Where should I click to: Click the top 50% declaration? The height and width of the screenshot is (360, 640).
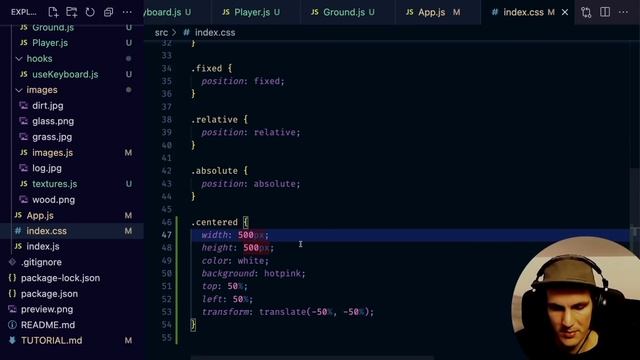pos(224,287)
